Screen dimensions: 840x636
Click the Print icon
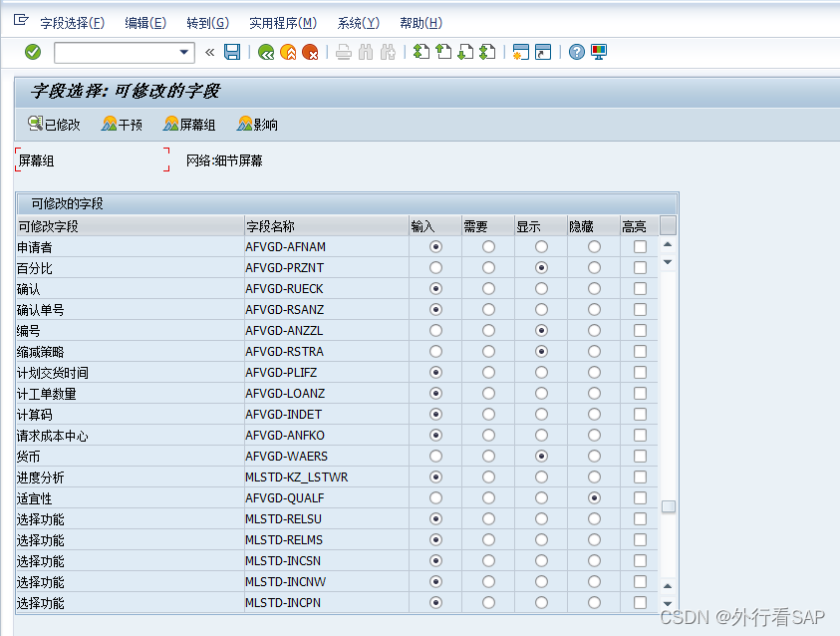pyautogui.click(x=344, y=52)
